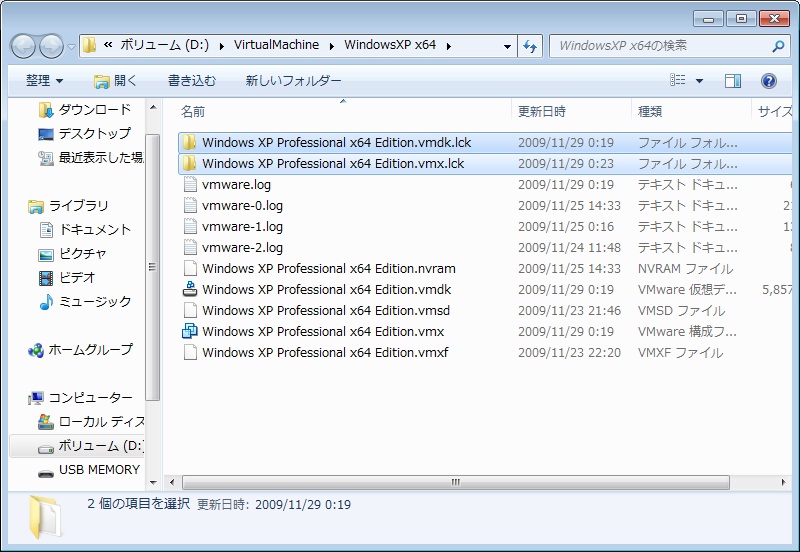Click folder thumbnail in details pane
The height and width of the screenshot is (552, 800).
[45, 517]
